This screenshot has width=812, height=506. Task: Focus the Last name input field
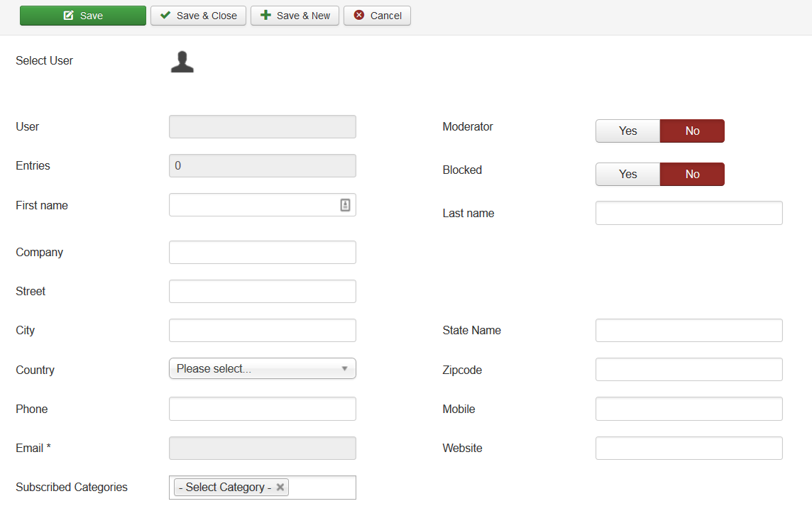coord(688,213)
